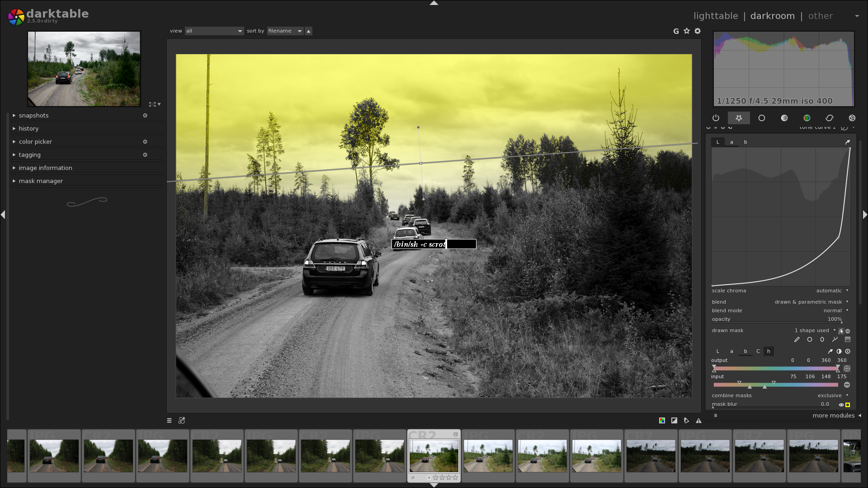This screenshot has height=488, width=868.
Task: Toggle softproofing icon
Action: [x=686, y=421]
